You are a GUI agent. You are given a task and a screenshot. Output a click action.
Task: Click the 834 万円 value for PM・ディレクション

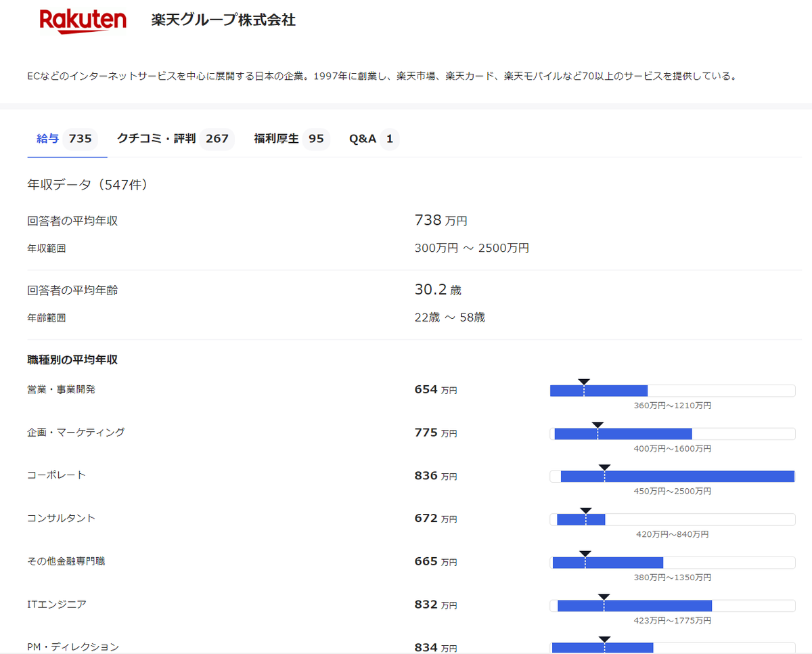[x=436, y=647]
